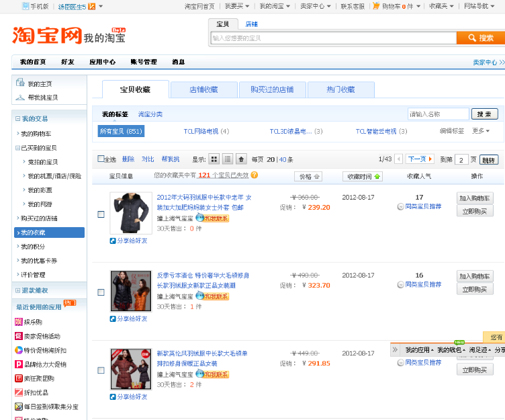Screen dimensions: 505x420
Task: Click similar items recommend icon for 17-popularity item
Action: click(401, 206)
